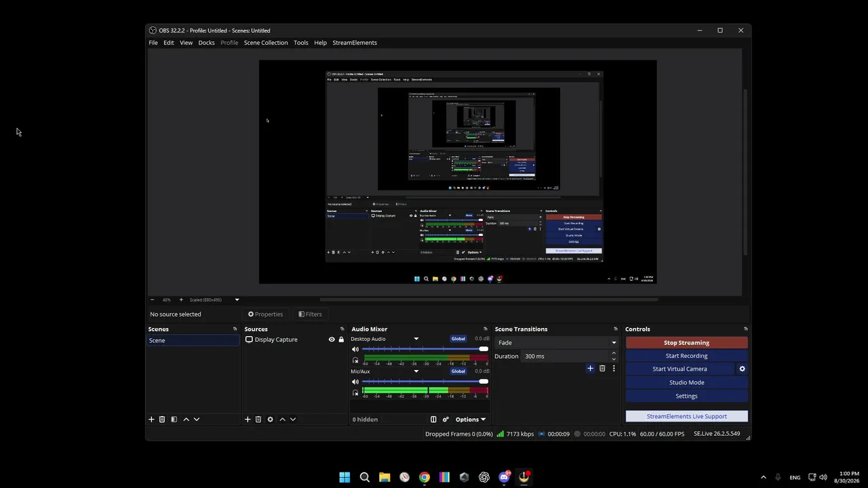
Task: Open the Docks menu
Action: tap(206, 43)
